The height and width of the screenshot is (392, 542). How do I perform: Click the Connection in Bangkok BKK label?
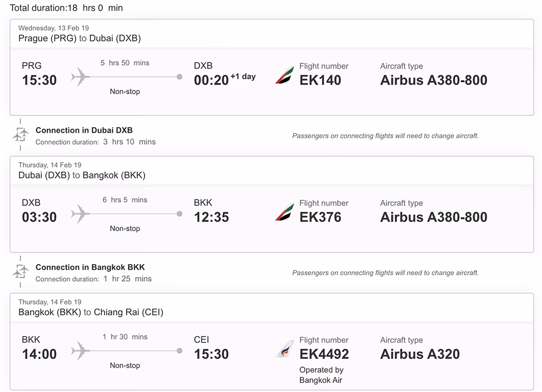point(90,267)
